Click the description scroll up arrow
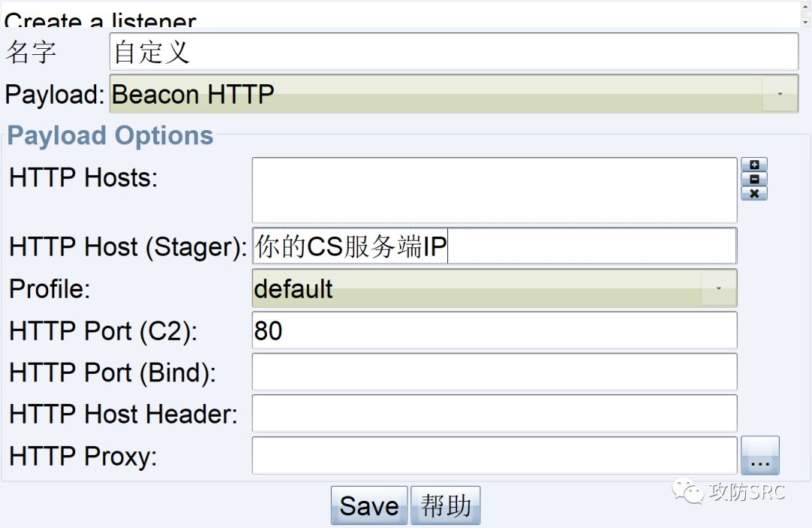 click(805, 7)
